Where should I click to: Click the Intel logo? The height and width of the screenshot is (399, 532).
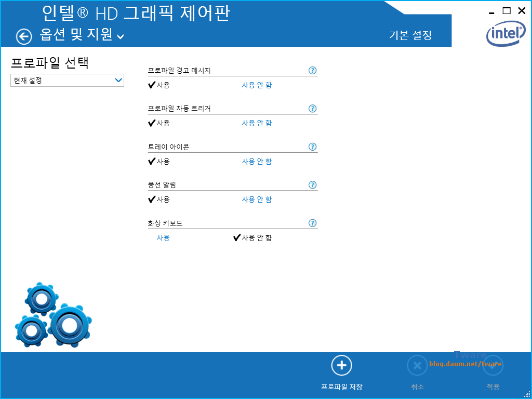[x=506, y=35]
